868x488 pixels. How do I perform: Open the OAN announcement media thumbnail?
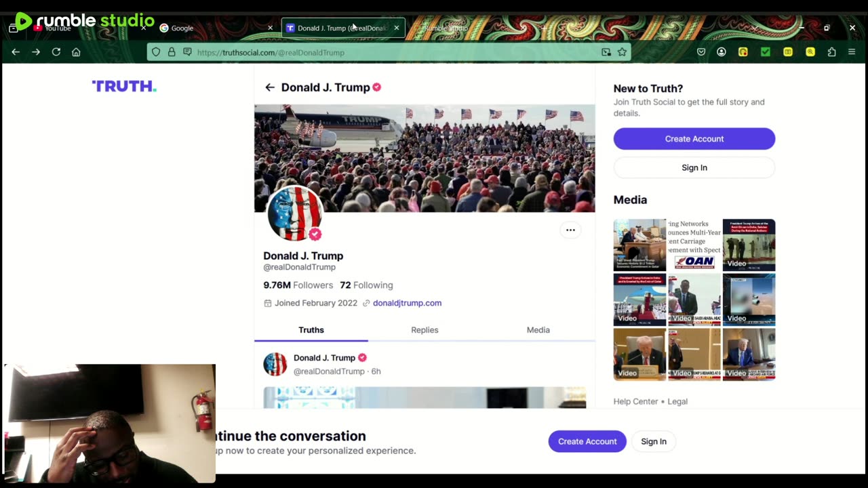pyautogui.click(x=694, y=245)
